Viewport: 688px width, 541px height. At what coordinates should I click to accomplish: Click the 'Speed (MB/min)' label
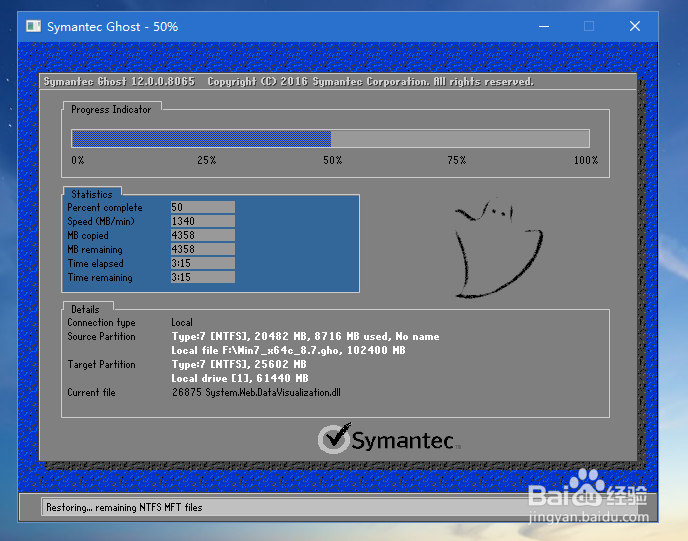coord(101,222)
